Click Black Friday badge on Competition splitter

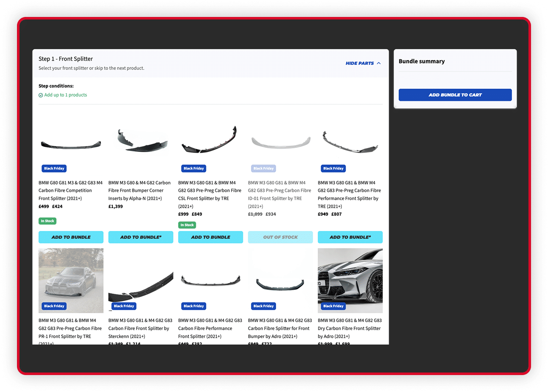point(54,168)
